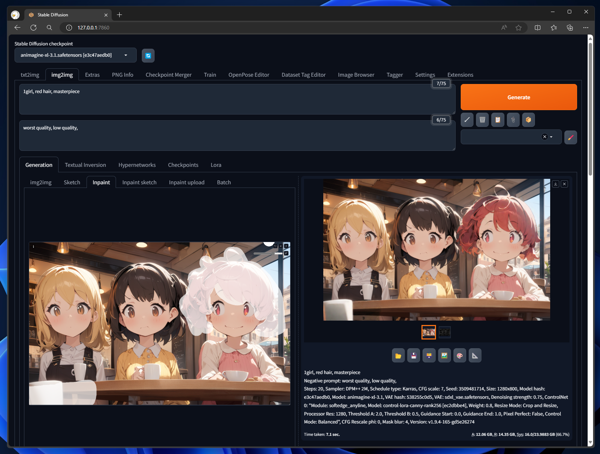This screenshot has width=600, height=454.
Task: Open the browser favorites list icon
Action: [554, 28]
